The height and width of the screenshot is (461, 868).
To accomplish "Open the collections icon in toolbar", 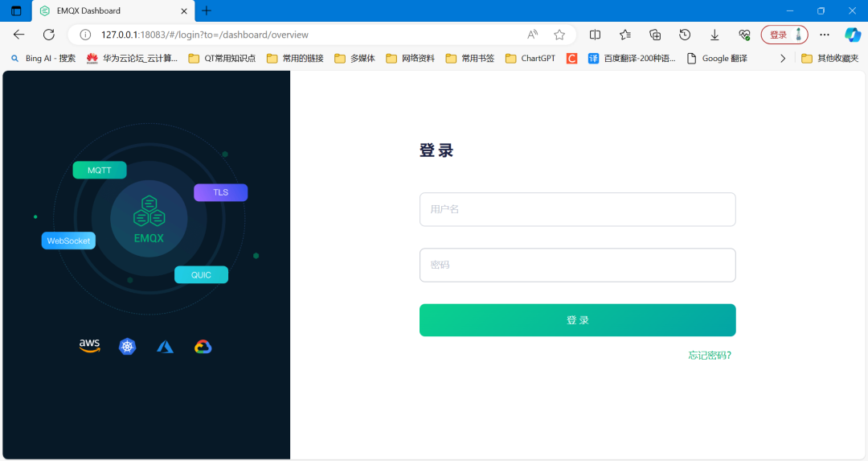I will [655, 35].
